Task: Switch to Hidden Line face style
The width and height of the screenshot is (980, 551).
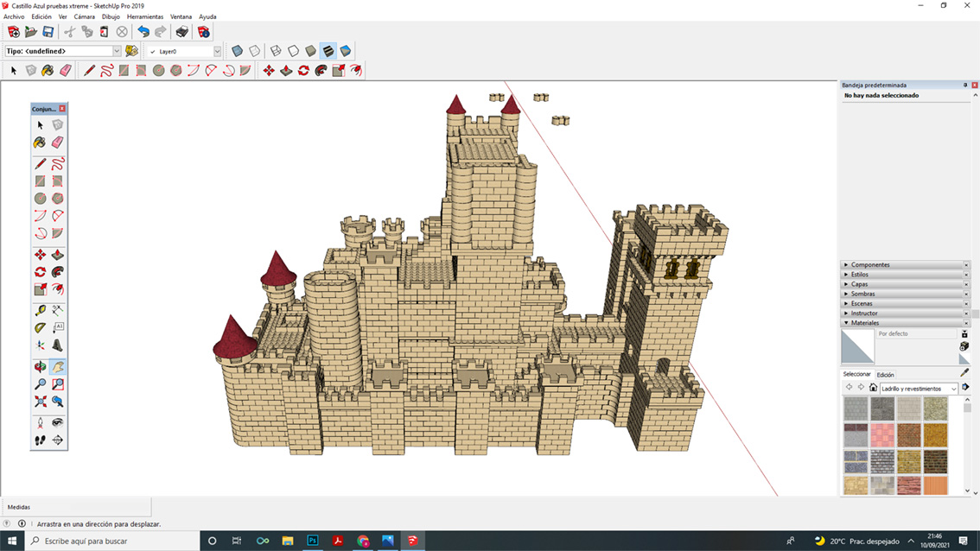Action: 293,51
